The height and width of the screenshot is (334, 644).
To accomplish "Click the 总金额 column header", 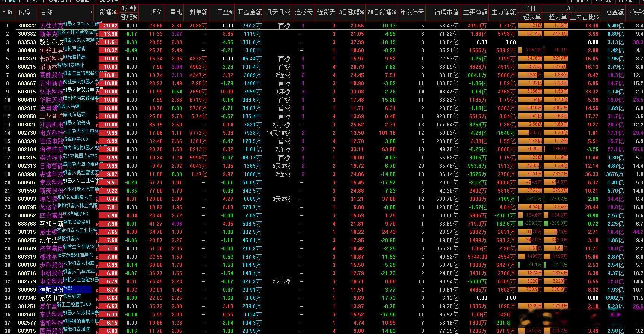I will (x=615, y=12).
